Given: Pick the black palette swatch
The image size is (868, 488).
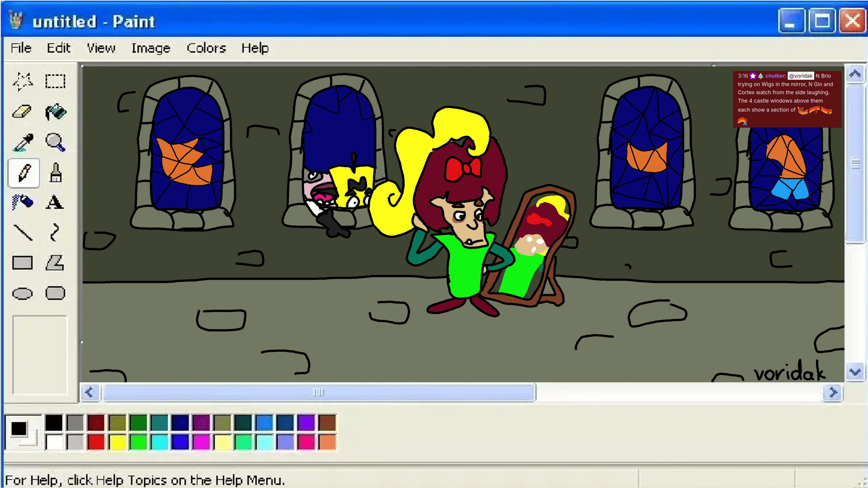Looking at the screenshot, I should coord(54,423).
